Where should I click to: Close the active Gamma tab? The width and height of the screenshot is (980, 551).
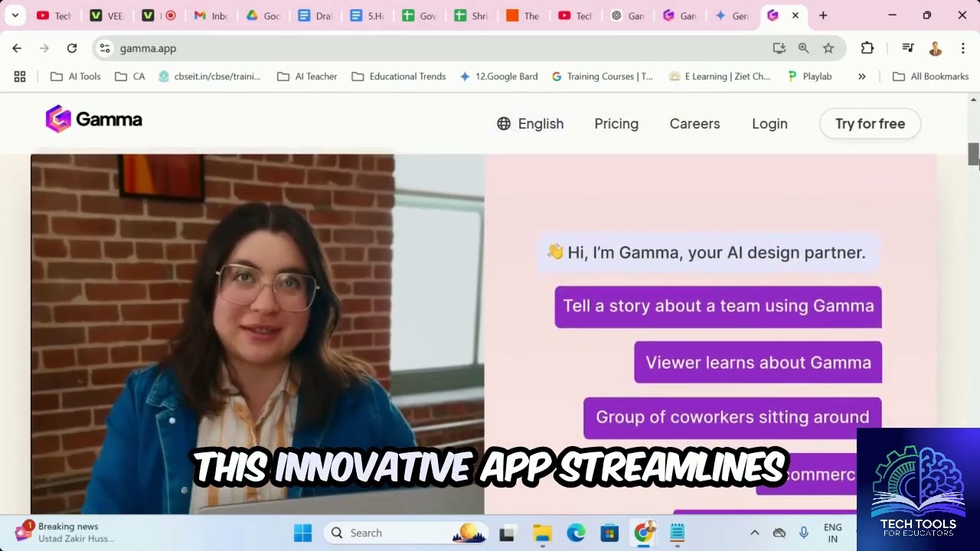[x=795, y=15]
